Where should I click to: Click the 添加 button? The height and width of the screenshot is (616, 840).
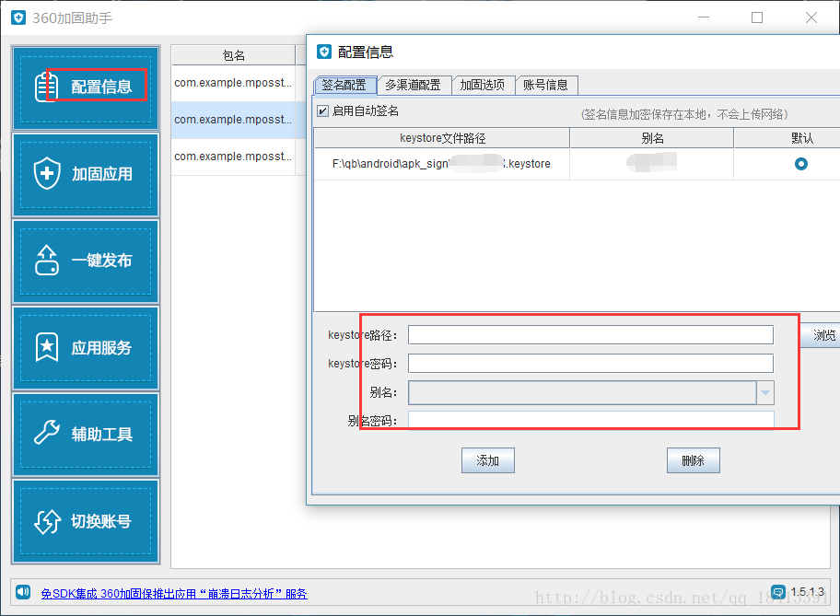[488, 460]
